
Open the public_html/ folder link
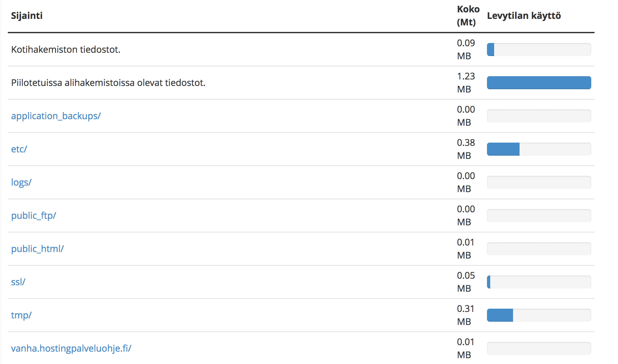tap(37, 249)
